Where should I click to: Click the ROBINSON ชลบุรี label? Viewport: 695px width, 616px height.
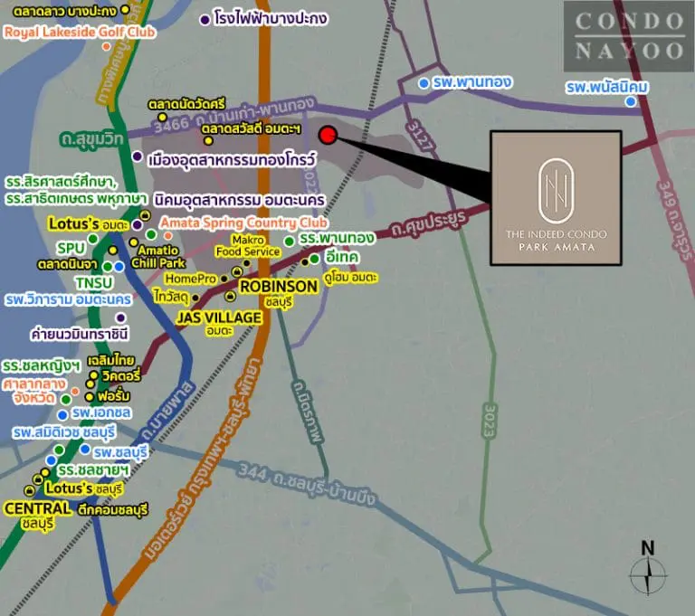click(279, 293)
